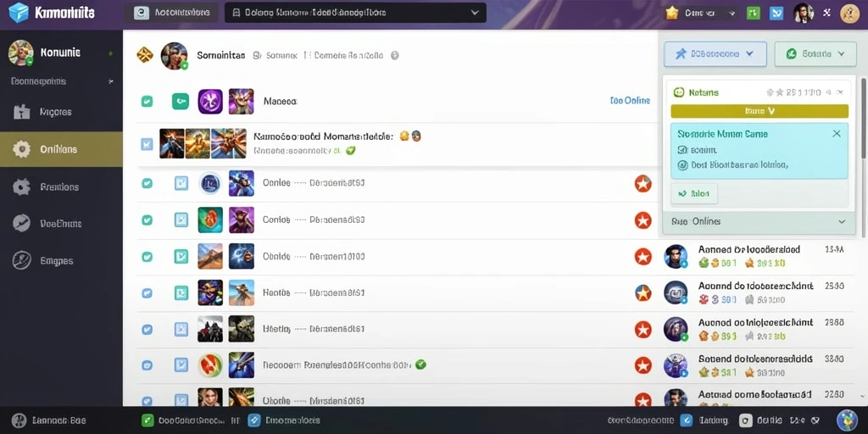Click the gold star icon in top bar
This screenshot has height=434, width=868.
click(672, 13)
